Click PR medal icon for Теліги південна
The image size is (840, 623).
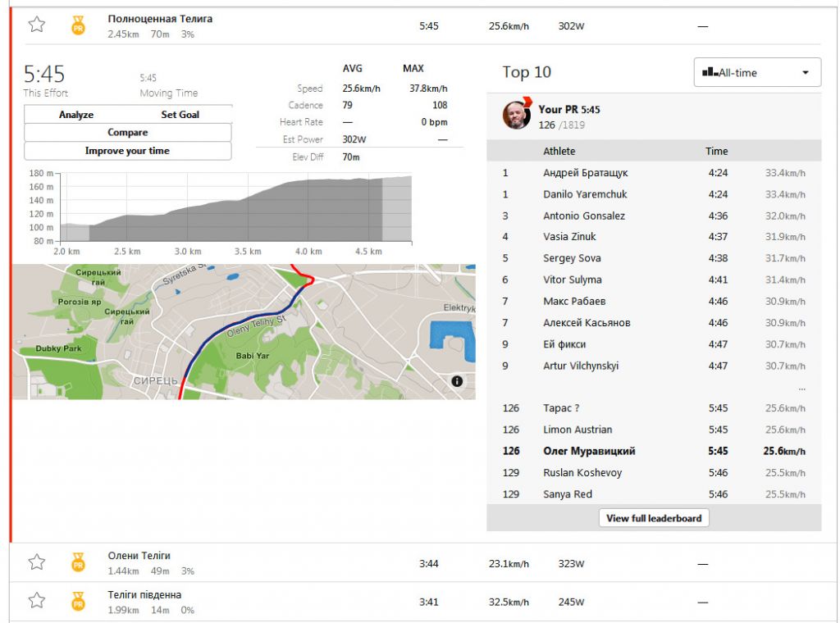78,602
